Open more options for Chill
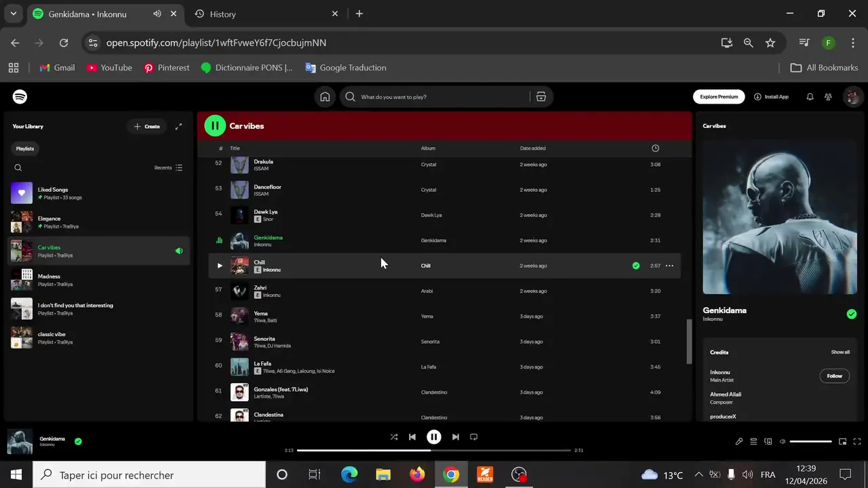 click(669, 266)
